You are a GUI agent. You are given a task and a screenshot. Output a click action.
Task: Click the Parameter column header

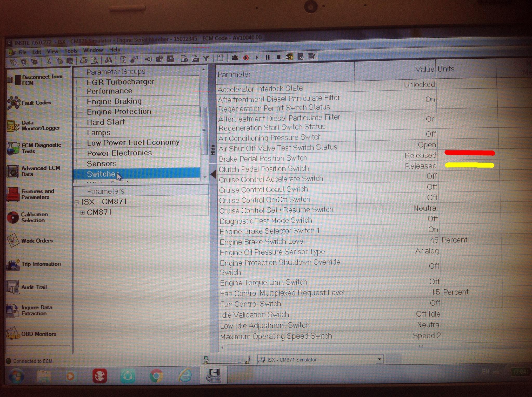[x=285, y=73]
